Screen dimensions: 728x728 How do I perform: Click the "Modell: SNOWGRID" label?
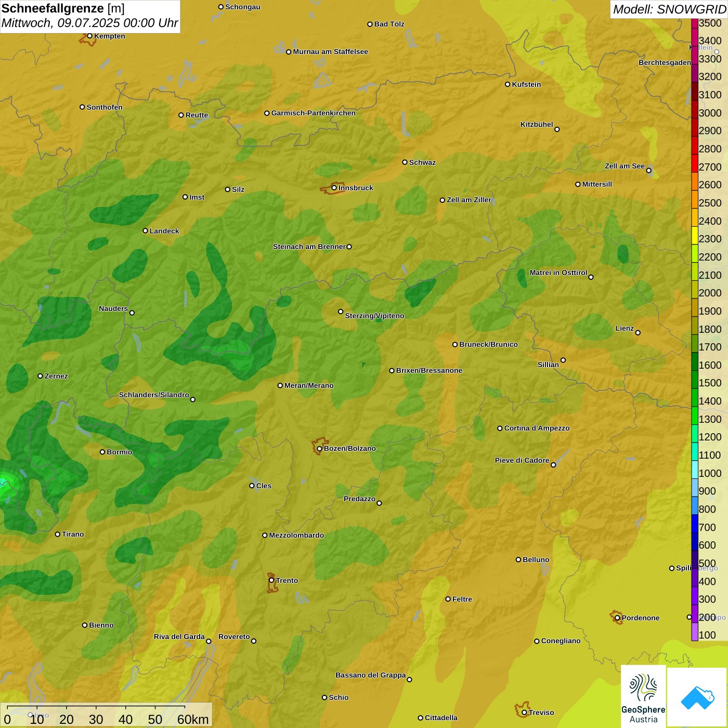[x=669, y=9]
